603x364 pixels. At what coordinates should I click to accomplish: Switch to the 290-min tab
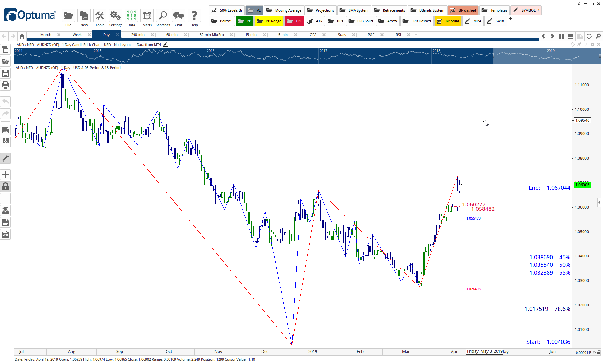pos(138,35)
